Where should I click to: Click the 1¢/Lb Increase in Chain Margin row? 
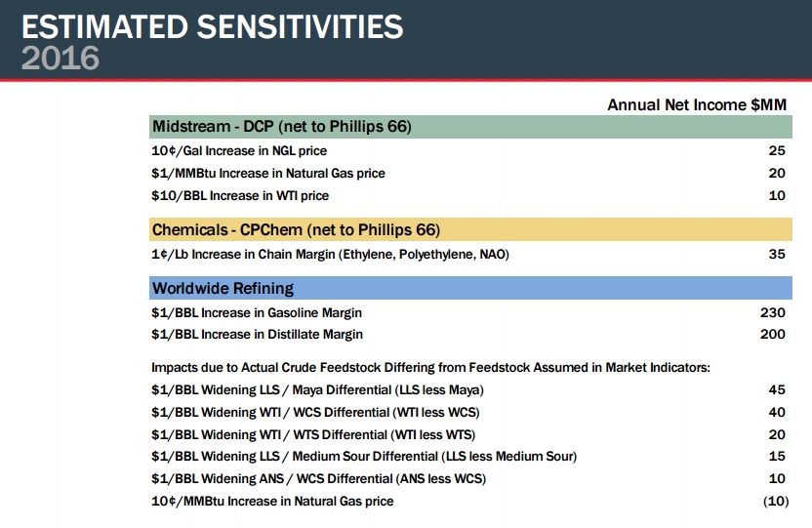(x=330, y=255)
